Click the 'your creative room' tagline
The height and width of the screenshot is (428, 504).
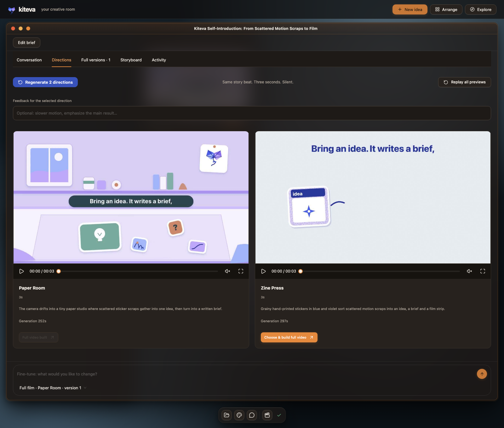click(x=58, y=9)
